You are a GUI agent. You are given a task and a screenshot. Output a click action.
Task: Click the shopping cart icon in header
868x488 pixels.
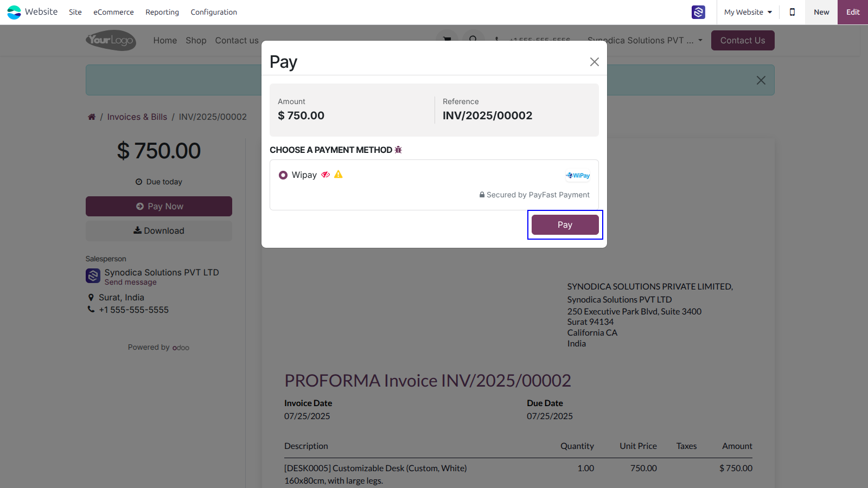coord(447,38)
